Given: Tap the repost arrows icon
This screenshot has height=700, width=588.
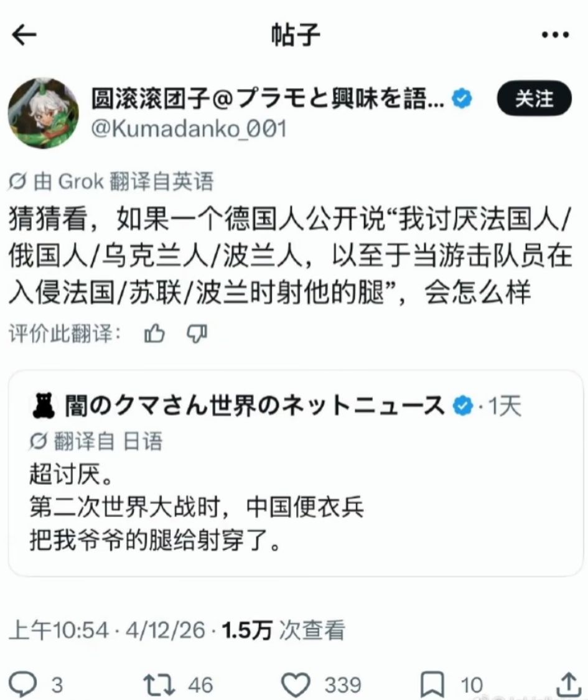Looking at the screenshot, I should (x=159, y=684).
